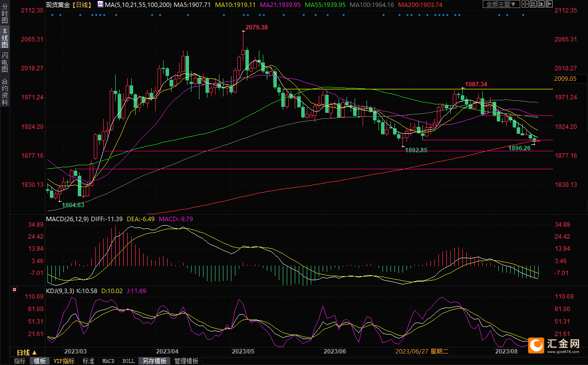This screenshot has height=365, width=588.
Task: Open the 合约资料 side tab
Action: point(4,92)
